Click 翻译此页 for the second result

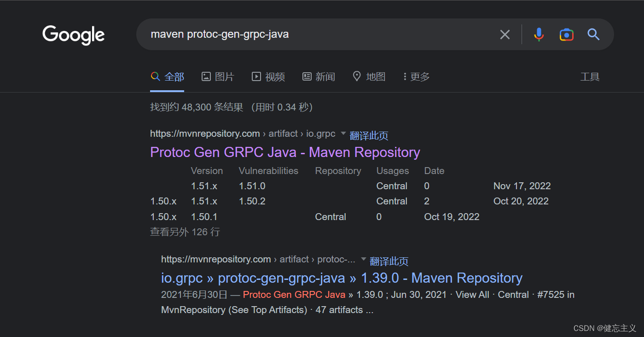tap(389, 261)
